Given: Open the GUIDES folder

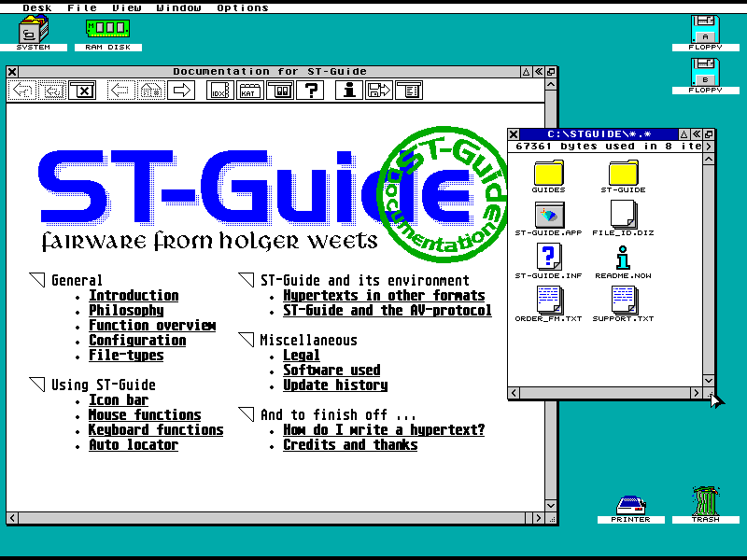Looking at the screenshot, I should (549, 174).
